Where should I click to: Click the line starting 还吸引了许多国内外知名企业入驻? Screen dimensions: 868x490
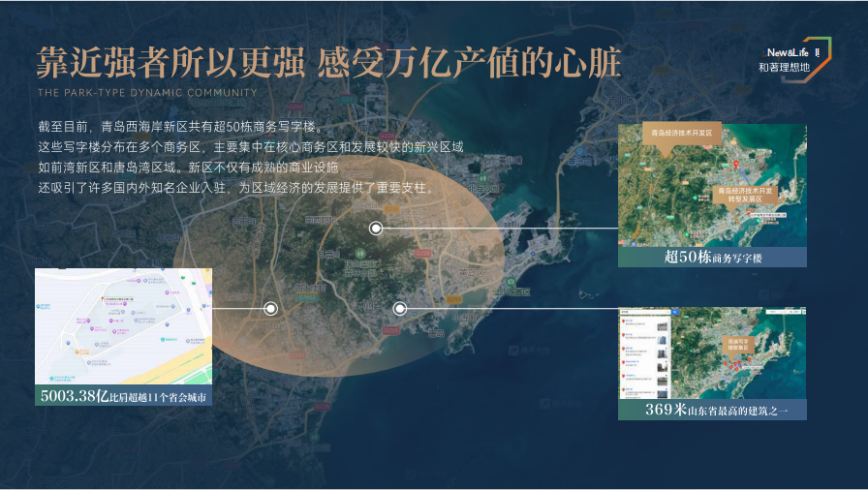(x=235, y=188)
